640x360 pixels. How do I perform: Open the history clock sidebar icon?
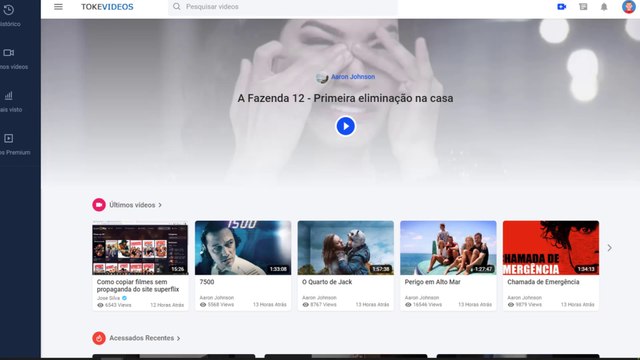[x=9, y=10]
